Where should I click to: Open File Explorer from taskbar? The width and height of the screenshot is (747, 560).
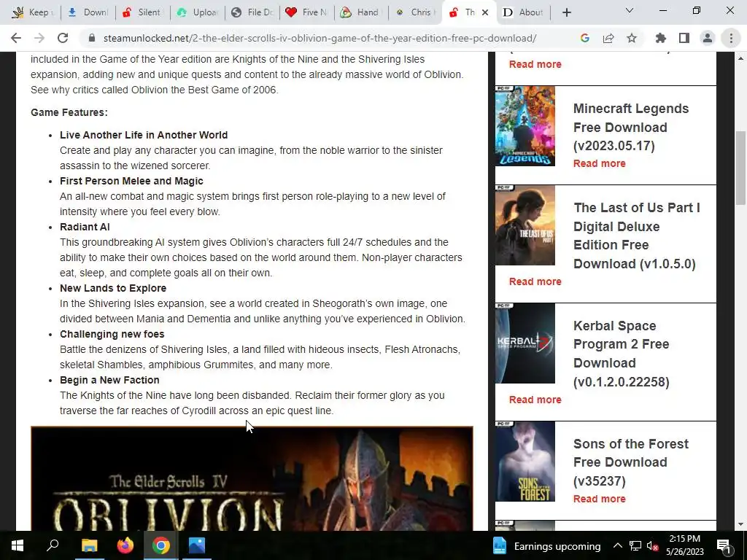[x=89, y=545]
